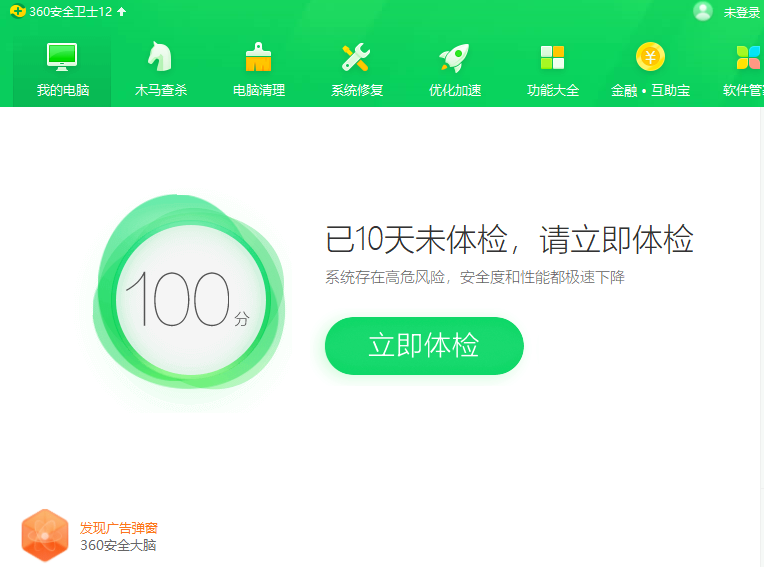The image size is (764, 567).
Task: Click the 系统存在高危风险 warning subtitle
Action: (474, 277)
